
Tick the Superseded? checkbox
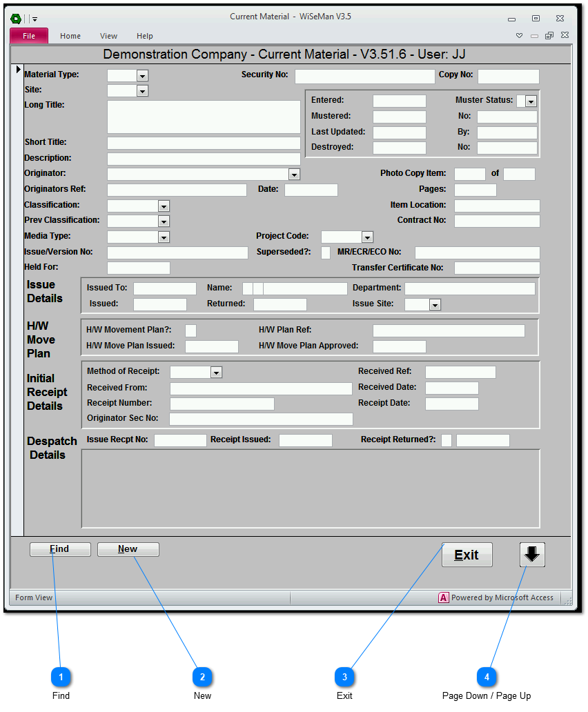[326, 253]
